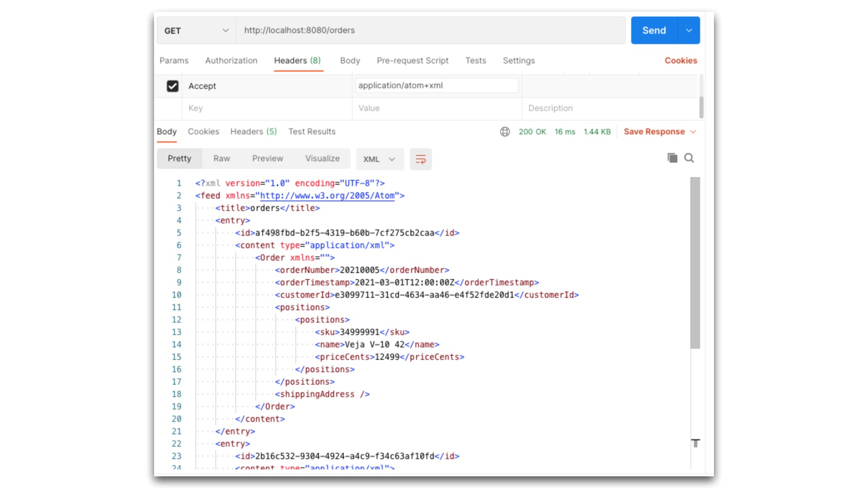
Task: Click the response body vertical scrollbar
Action: tap(695, 263)
